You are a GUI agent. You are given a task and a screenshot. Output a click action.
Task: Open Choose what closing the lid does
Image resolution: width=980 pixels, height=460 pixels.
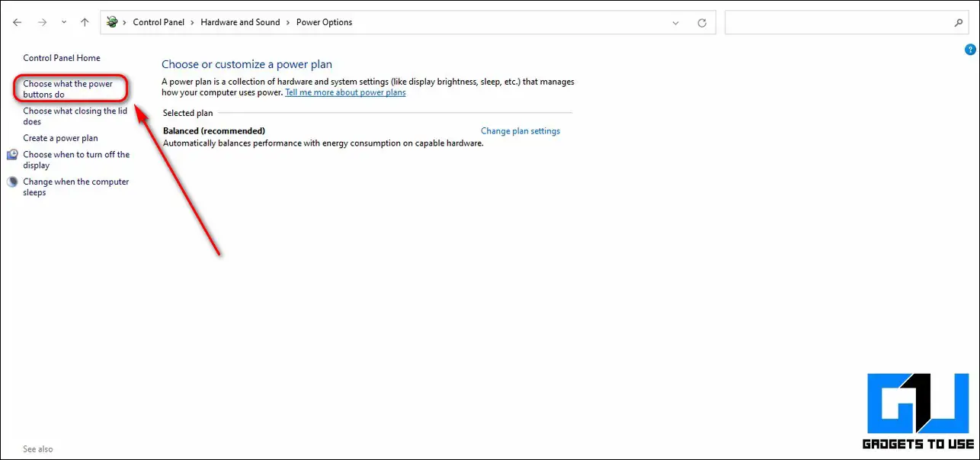pos(75,116)
